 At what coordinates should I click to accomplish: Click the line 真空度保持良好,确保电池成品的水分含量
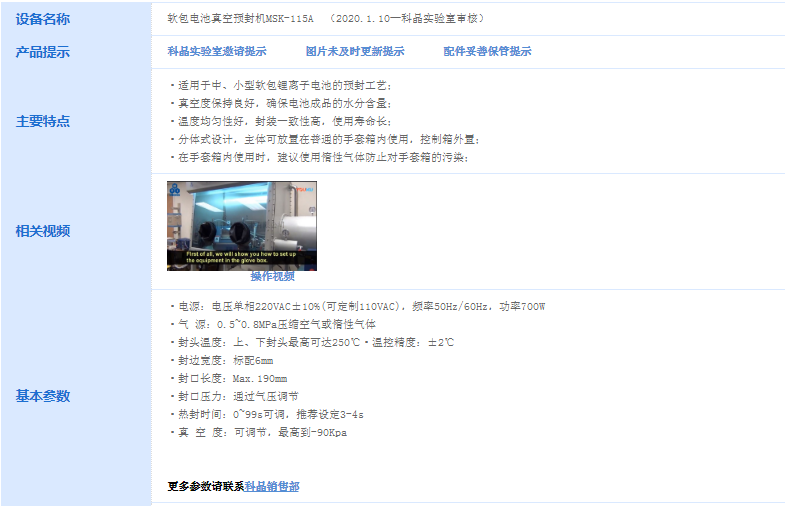pos(281,104)
